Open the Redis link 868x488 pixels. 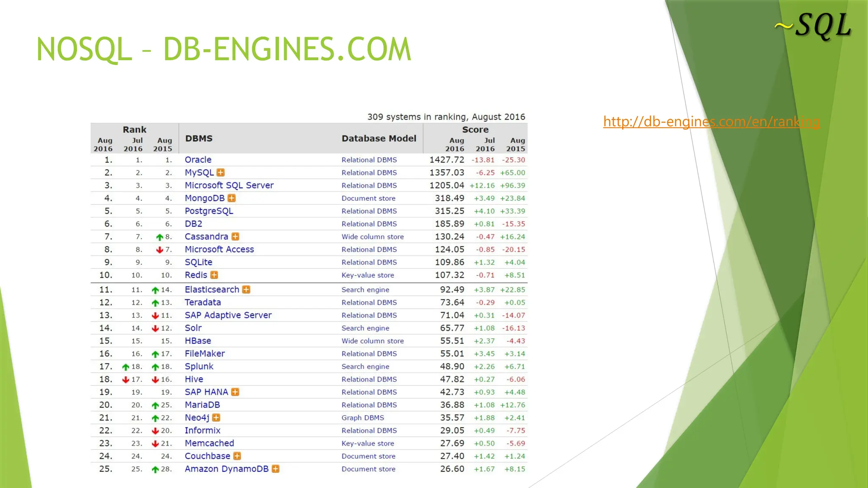click(x=196, y=275)
